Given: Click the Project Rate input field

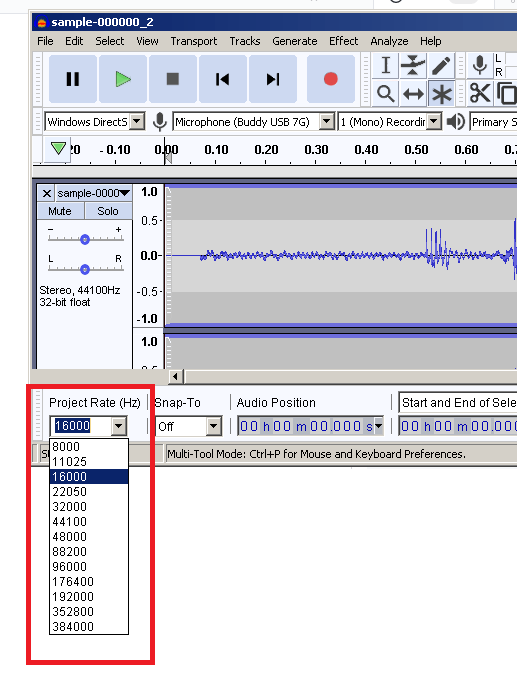Looking at the screenshot, I should 81,426.
